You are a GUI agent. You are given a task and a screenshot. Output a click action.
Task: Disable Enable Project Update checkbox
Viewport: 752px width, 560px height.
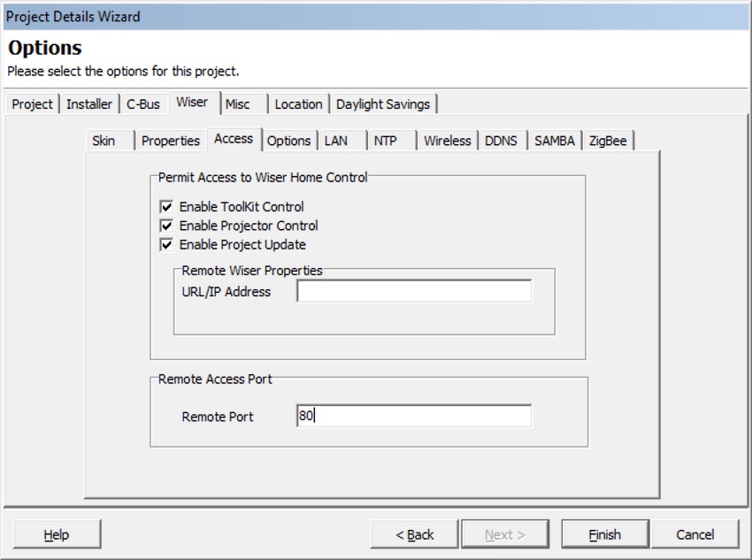pyautogui.click(x=166, y=244)
